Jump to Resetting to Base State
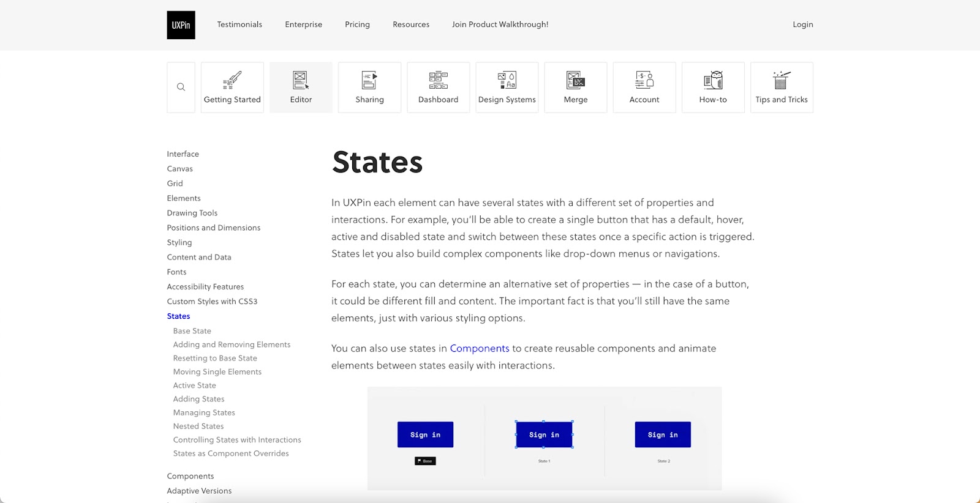This screenshot has height=503, width=980. click(x=215, y=358)
